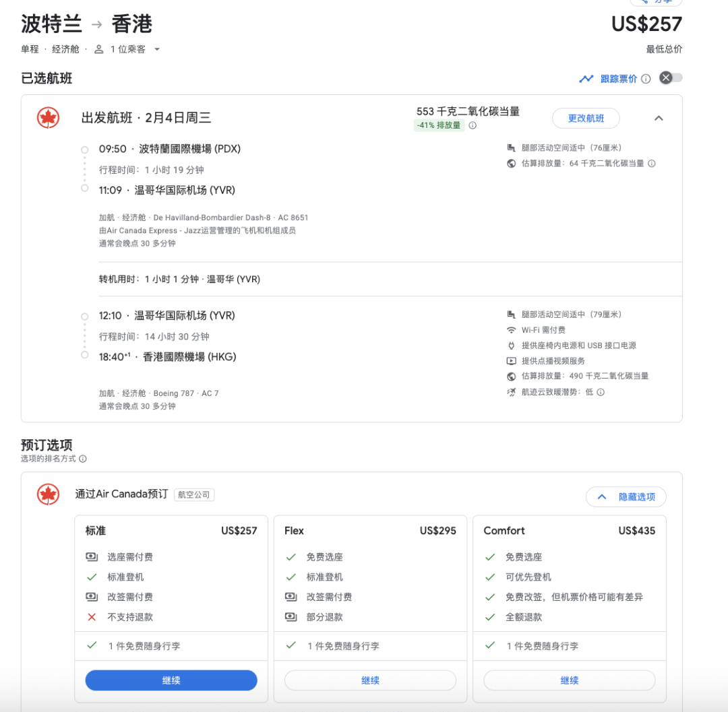
Task: Continue with the Comfort fare option
Action: pos(569,680)
